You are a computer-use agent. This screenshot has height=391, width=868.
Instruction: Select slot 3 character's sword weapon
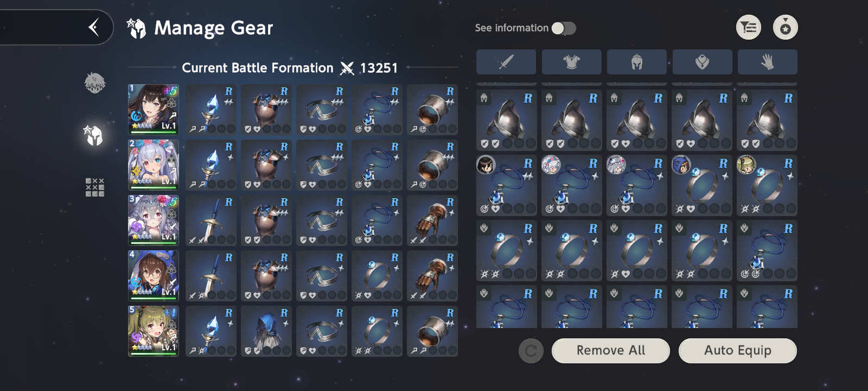point(211,220)
